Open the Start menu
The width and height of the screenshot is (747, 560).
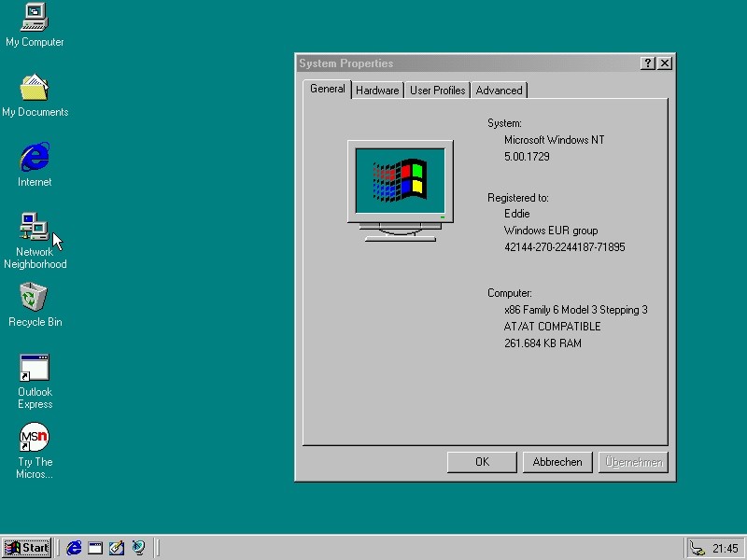[25, 548]
